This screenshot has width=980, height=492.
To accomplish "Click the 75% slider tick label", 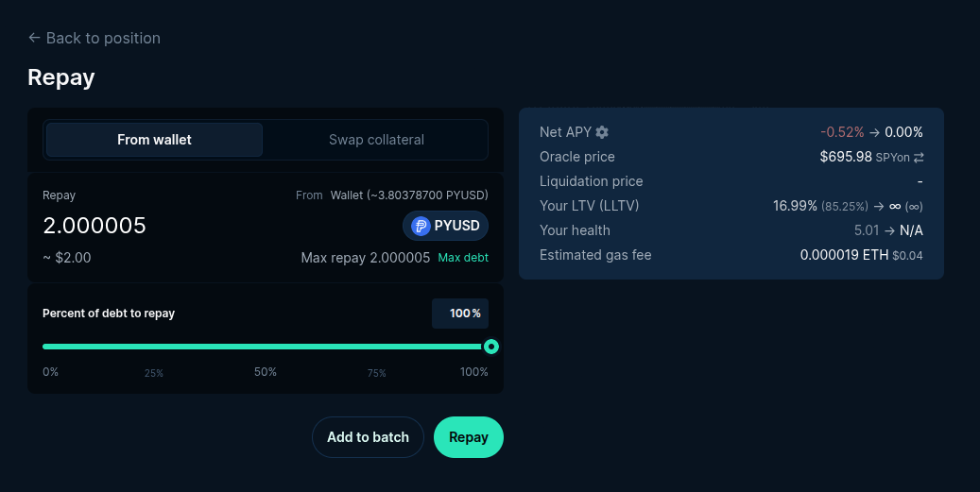I will coord(376,373).
